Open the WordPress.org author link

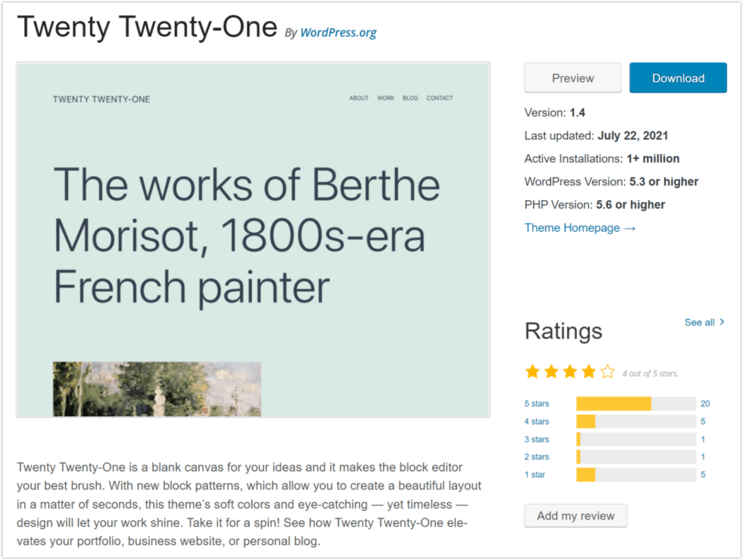coord(338,33)
